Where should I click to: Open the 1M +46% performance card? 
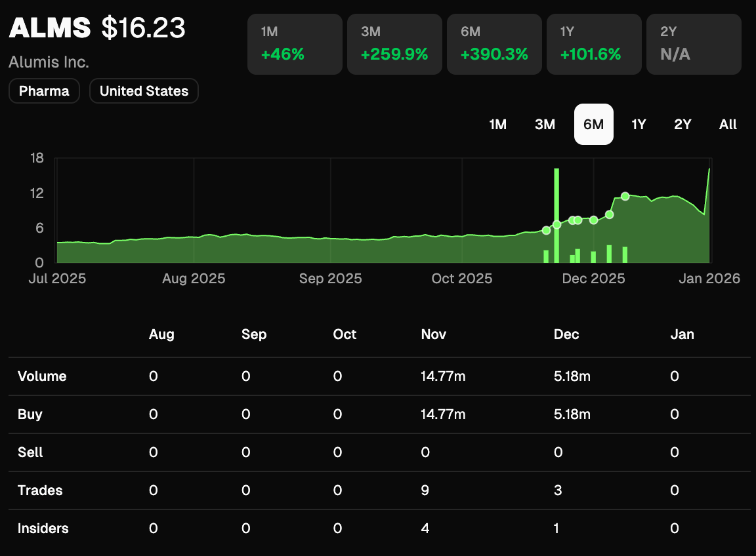(295, 44)
